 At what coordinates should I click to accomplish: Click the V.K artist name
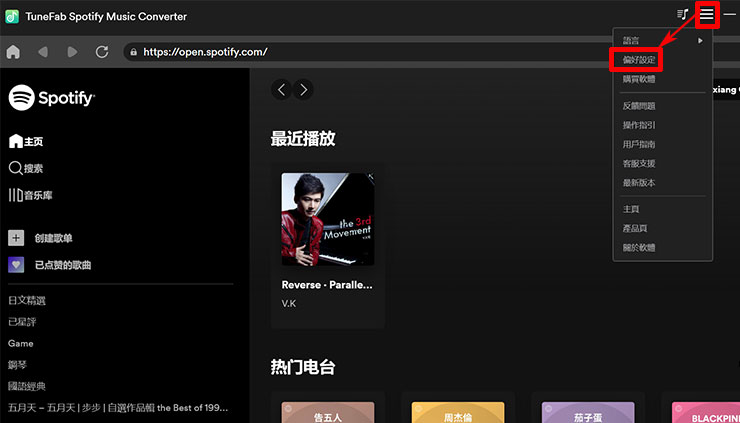289,304
